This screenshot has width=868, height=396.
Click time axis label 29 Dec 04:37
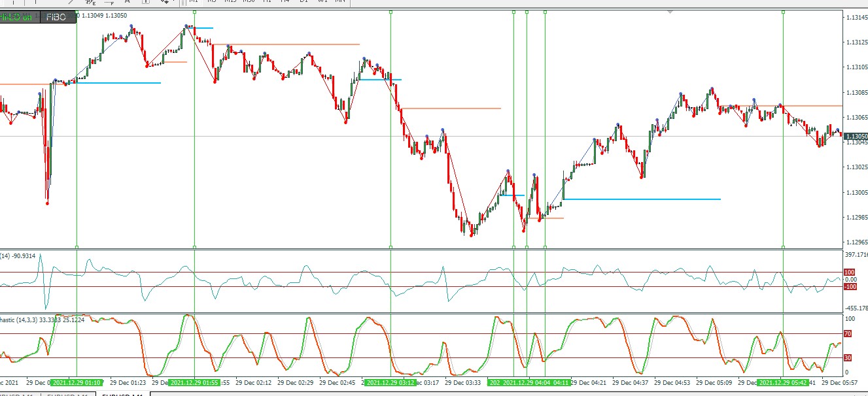(631, 382)
